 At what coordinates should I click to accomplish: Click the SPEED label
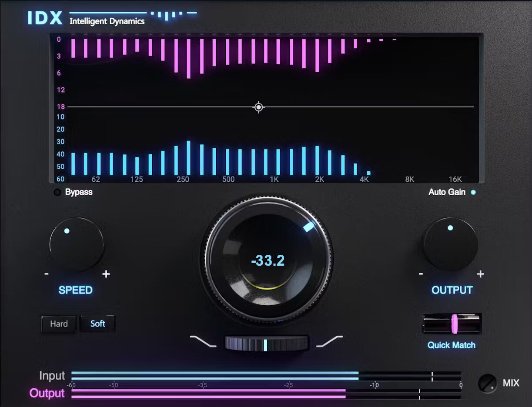point(76,290)
